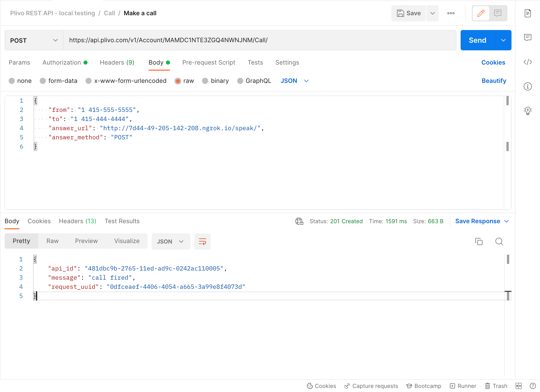Click into the request URL field

coord(260,40)
